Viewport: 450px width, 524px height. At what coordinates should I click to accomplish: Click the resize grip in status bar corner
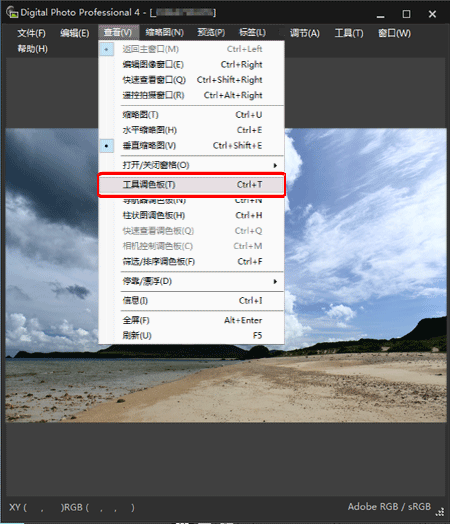[x=440, y=512]
